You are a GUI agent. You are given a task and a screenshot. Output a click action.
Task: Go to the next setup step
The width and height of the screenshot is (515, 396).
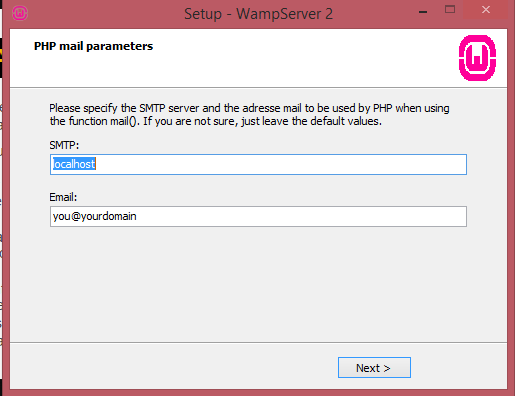click(374, 368)
